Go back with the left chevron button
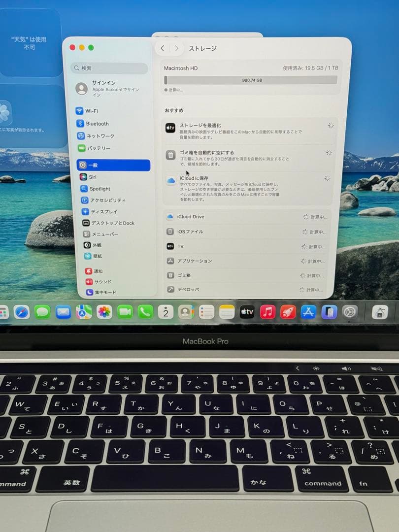 point(163,48)
